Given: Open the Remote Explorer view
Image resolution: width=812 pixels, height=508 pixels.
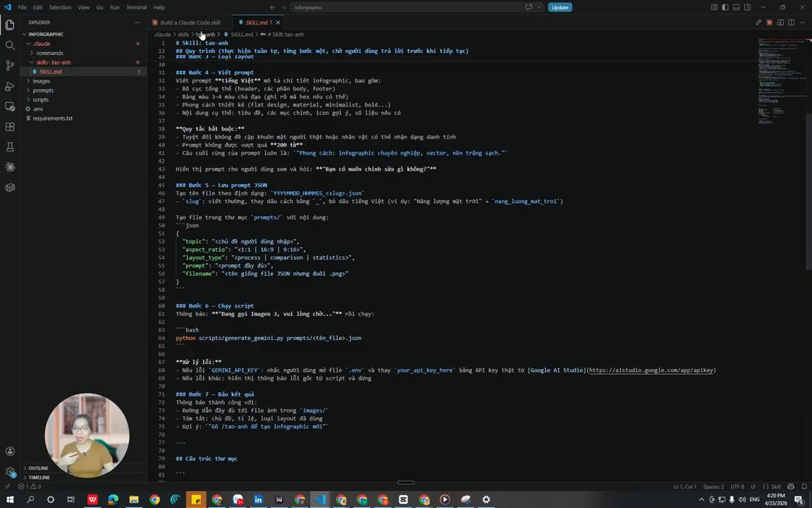Looking at the screenshot, I should 10,107.
